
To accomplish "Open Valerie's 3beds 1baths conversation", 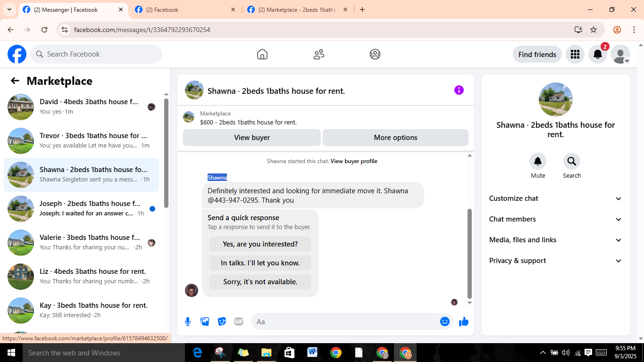I will pyautogui.click(x=81, y=243).
